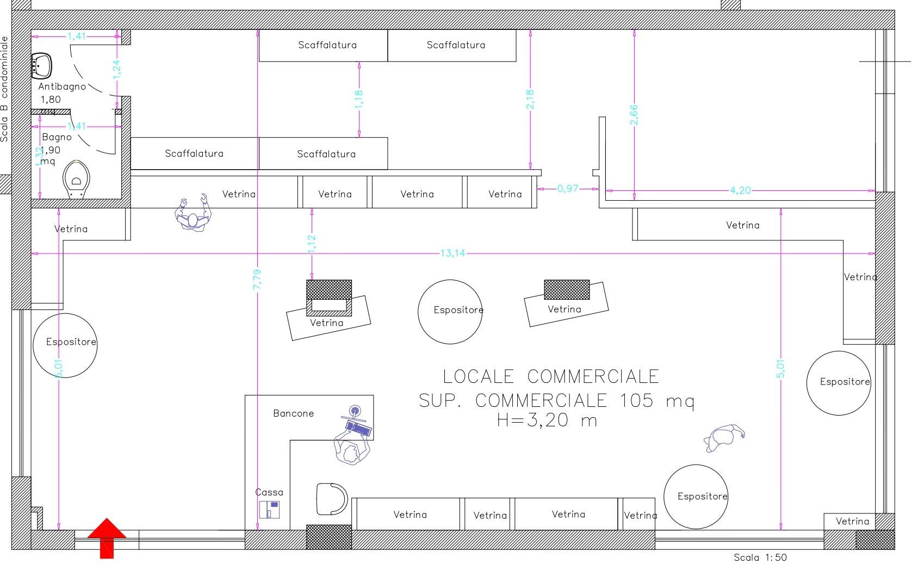Click the person figure with raised arms
This screenshot has height=576, width=924.
click(193, 214)
